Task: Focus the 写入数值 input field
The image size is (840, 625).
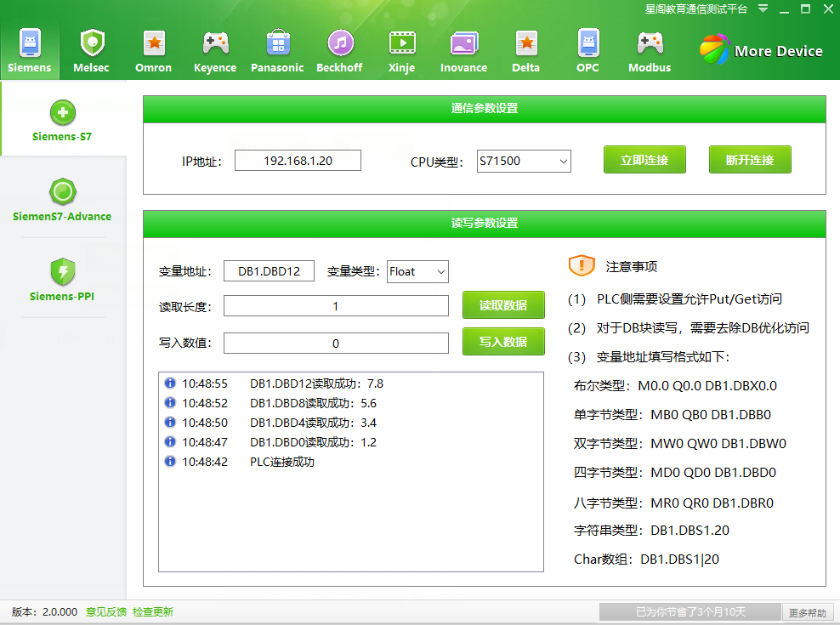Action: pos(336,343)
